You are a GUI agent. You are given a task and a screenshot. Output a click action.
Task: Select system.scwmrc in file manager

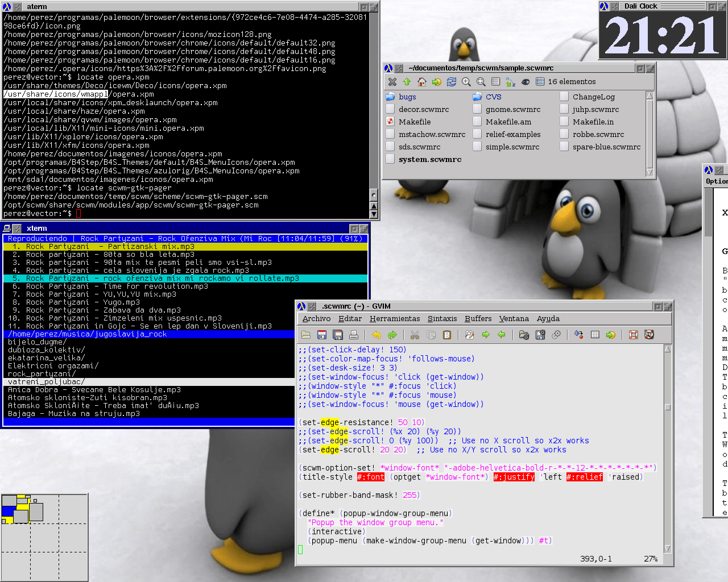click(424, 160)
